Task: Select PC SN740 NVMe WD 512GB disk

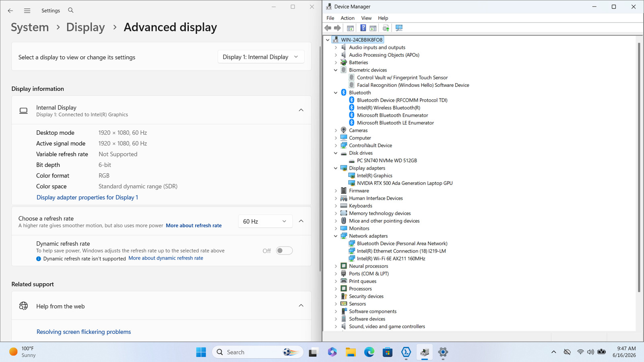Action: coord(387,160)
